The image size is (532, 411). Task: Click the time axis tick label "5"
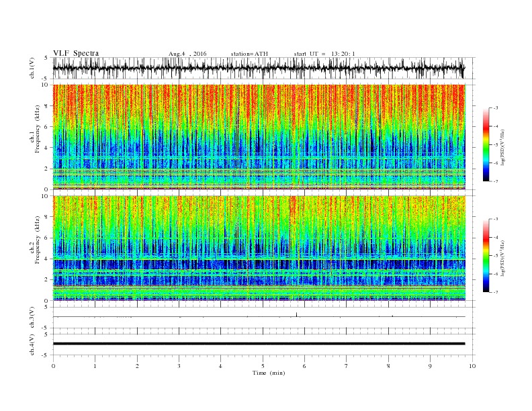[x=263, y=366]
